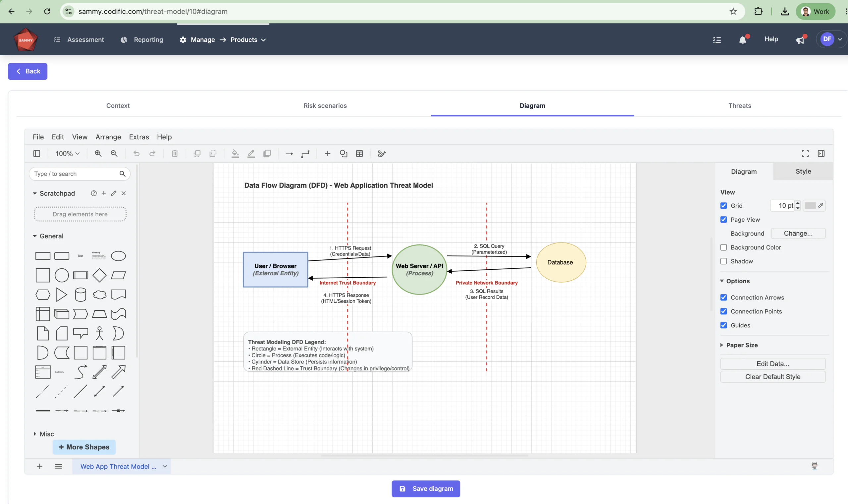Click the To Front toolbar icon

[x=197, y=154]
